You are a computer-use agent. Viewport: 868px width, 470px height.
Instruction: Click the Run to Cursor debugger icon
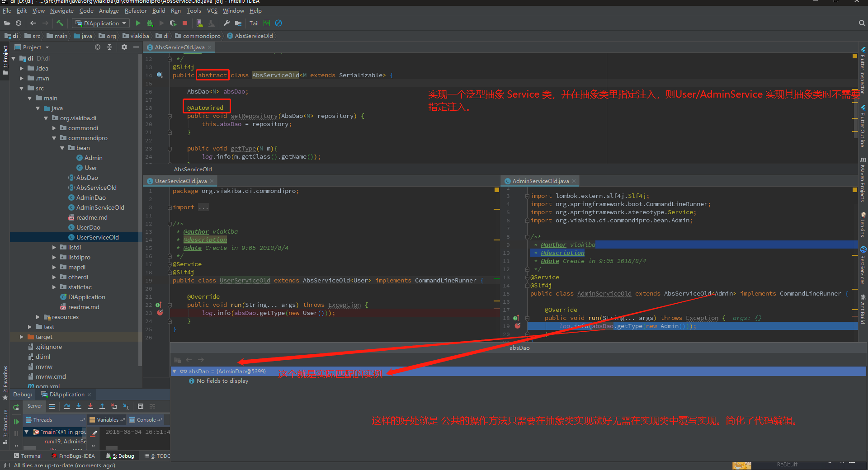click(x=126, y=406)
